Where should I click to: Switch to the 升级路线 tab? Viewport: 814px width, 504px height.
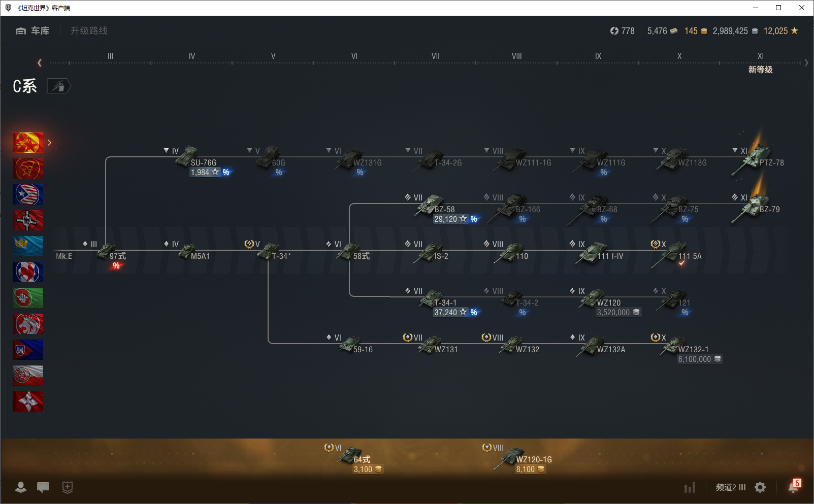(89, 31)
